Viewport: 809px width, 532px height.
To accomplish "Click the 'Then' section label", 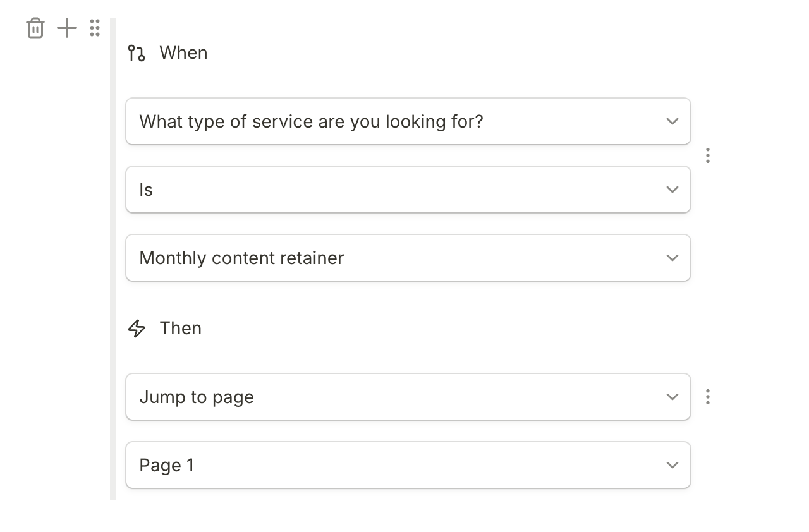I will [181, 329].
